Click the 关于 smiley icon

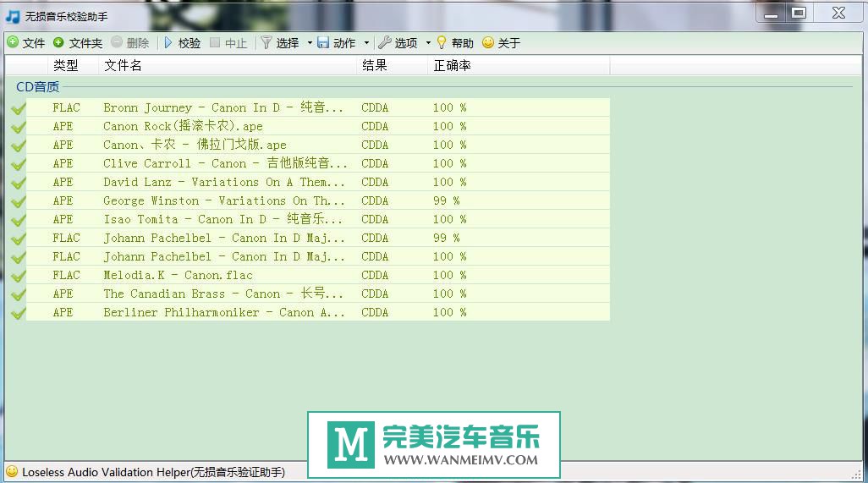click(x=487, y=42)
